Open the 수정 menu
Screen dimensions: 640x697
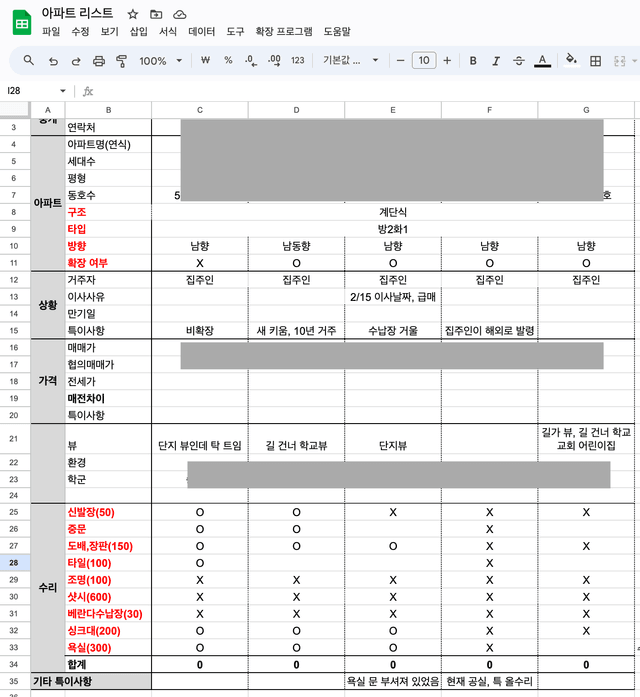(80, 32)
